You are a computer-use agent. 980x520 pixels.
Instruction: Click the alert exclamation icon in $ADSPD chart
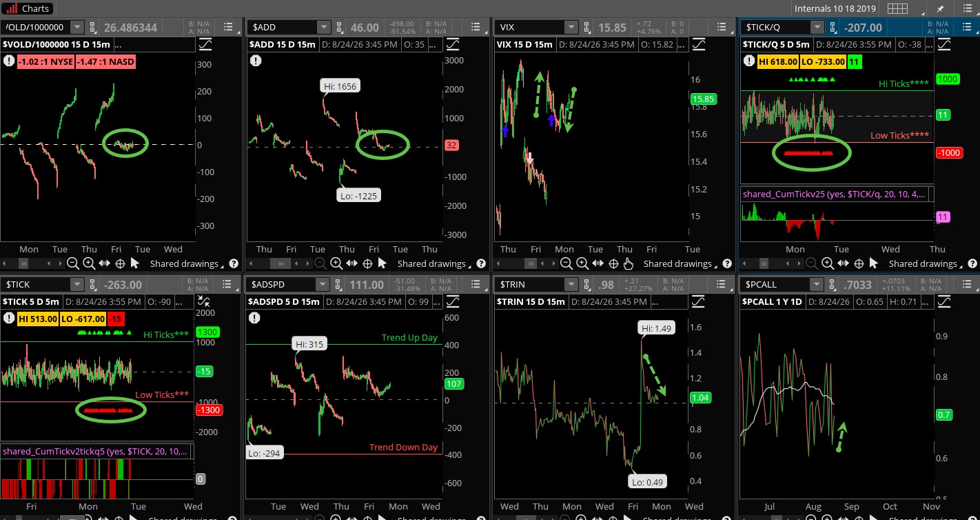point(255,318)
